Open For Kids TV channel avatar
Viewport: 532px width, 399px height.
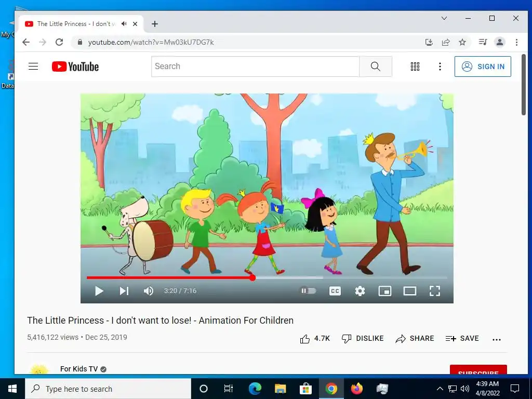[38, 369]
